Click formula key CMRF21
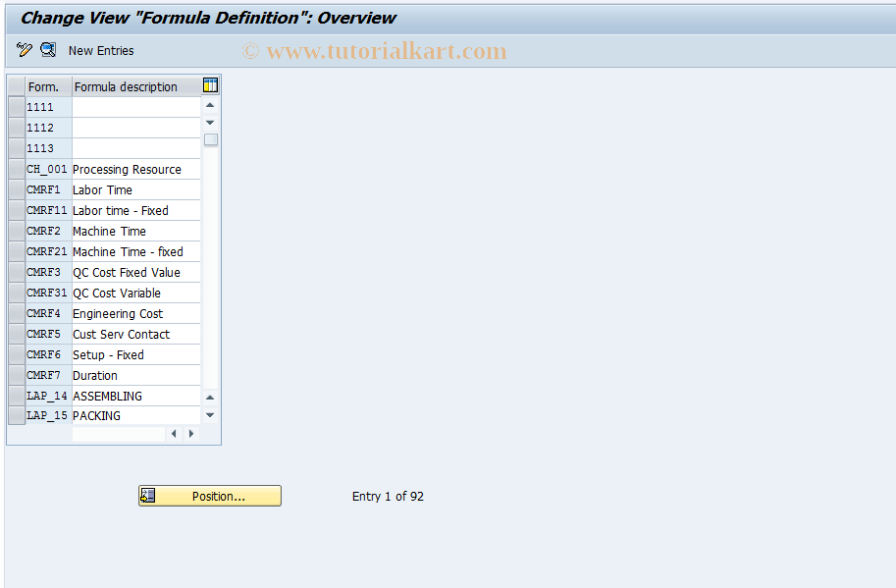The width and height of the screenshot is (896, 588). click(48, 251)
